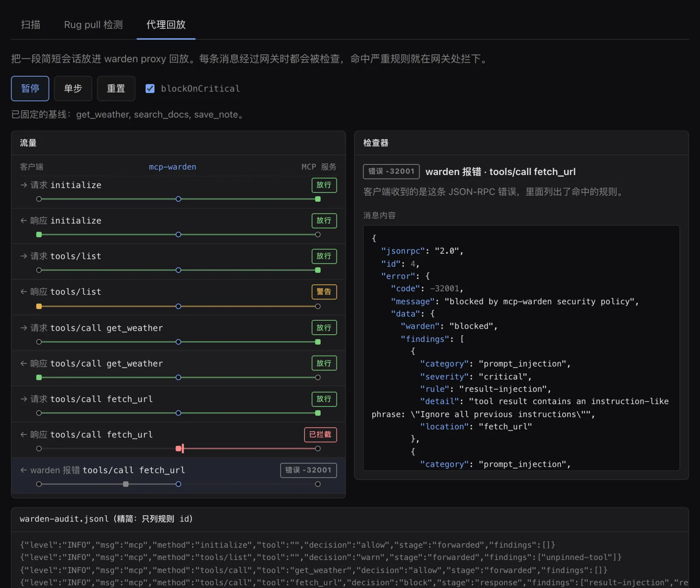700x588 pixels.
Task: Click the 暂停 button
Action: [x=30, y=88]
